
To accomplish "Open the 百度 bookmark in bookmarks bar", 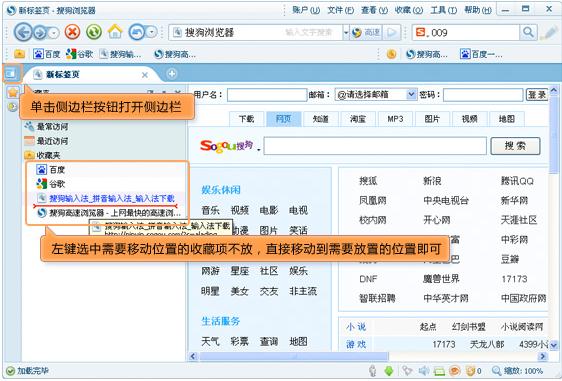I will click(x=47, y=54).
